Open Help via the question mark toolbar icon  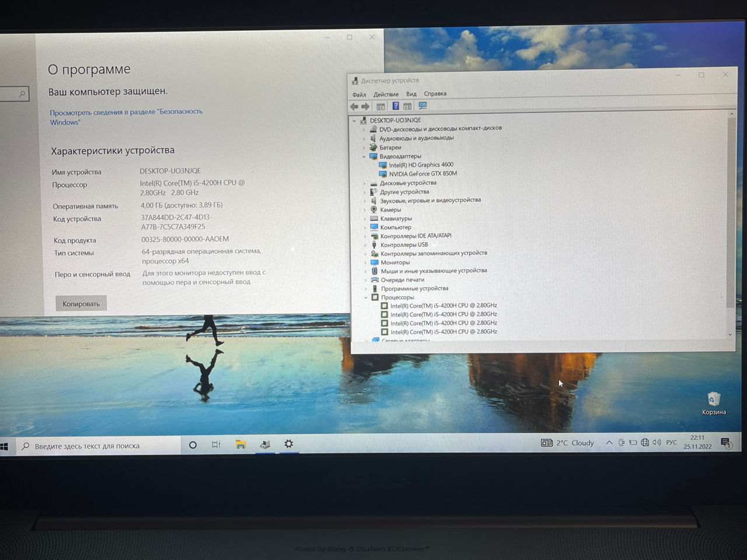click(396, 106)
